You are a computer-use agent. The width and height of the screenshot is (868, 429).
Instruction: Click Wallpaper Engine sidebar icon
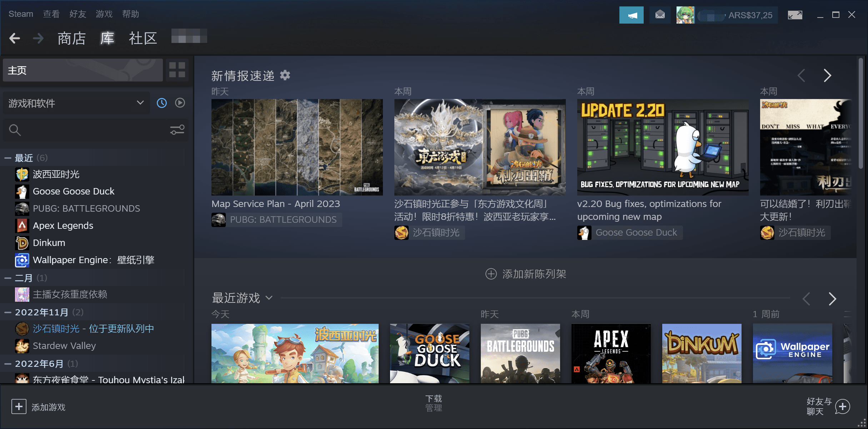pos(22,260)
